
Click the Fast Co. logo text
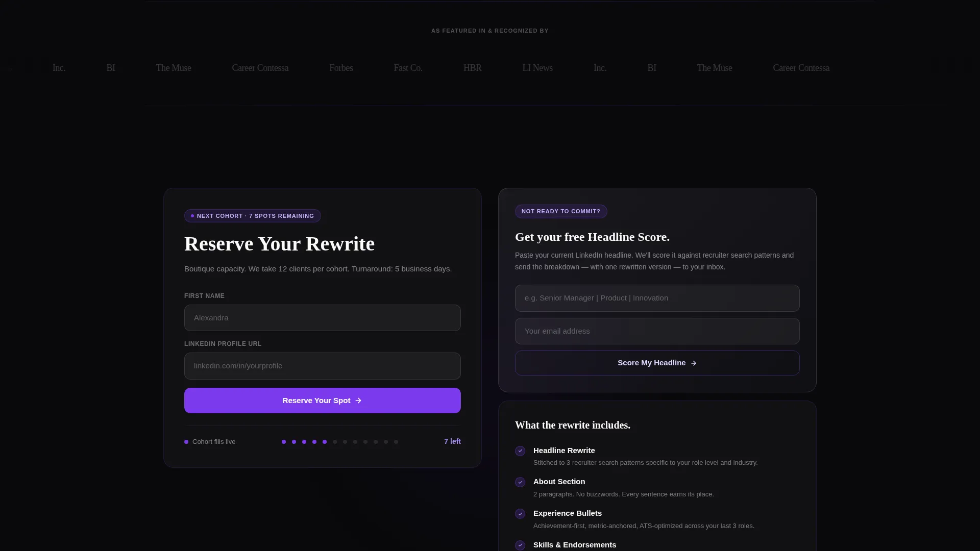(x=408, y=68)
